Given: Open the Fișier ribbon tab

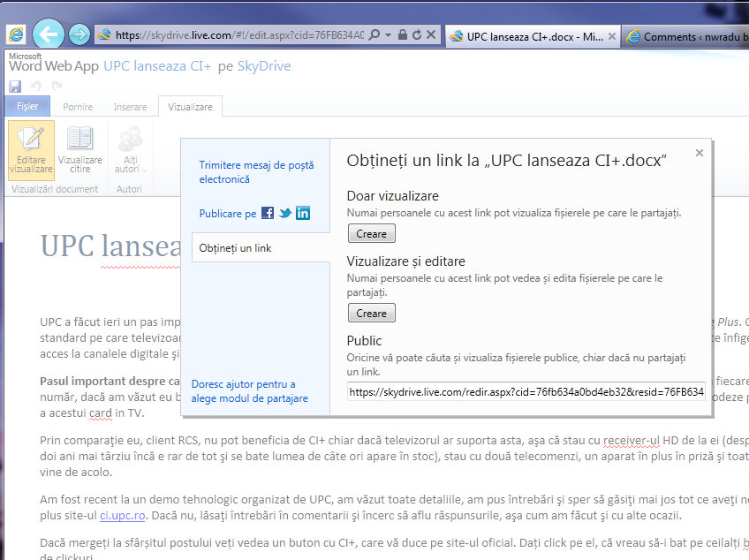Looking at the screenshot, I should click(x=27, y=106).
